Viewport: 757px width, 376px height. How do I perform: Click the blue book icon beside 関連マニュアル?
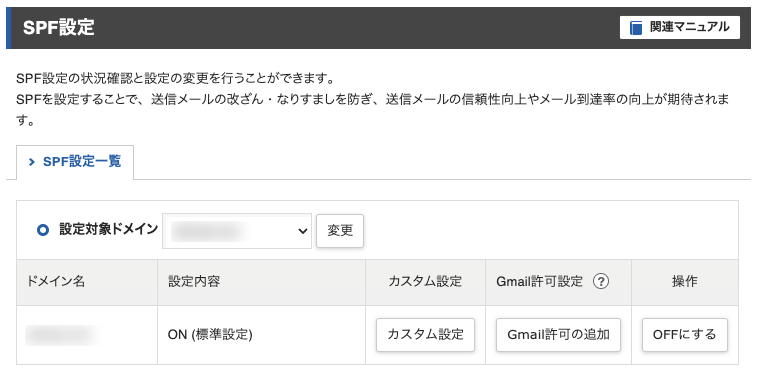pos(636,28)
